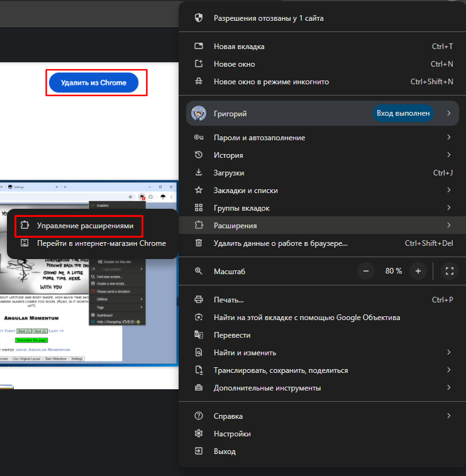The image size is (466, 476).
Task: Click the translate icon beside Перевести
Action: pyautogui.click(x=199, y=335)
